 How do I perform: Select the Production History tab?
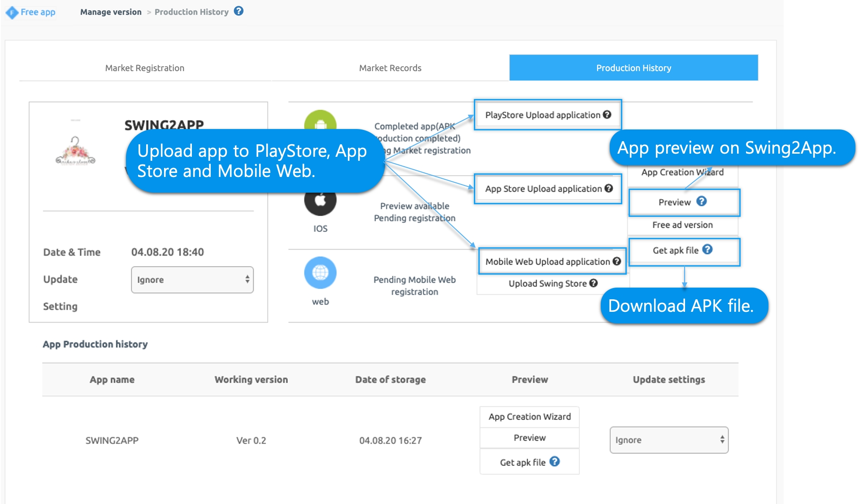633,68
